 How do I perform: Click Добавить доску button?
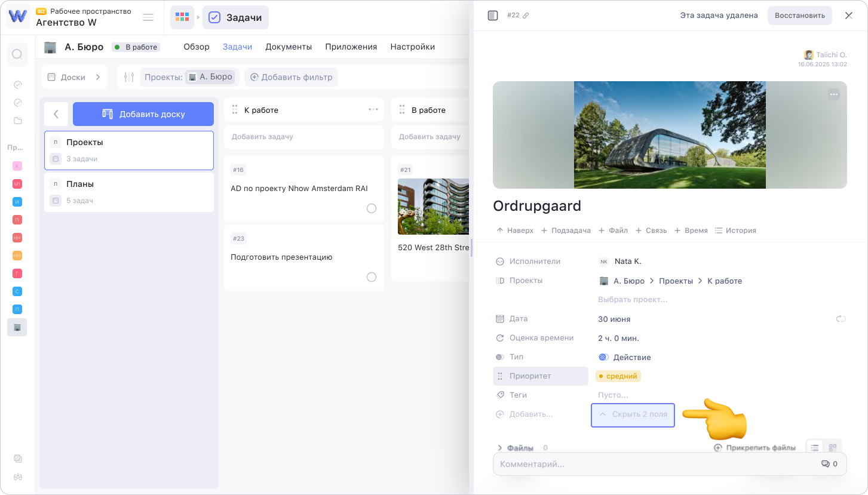pyautogui.click(x=143, y=114)
